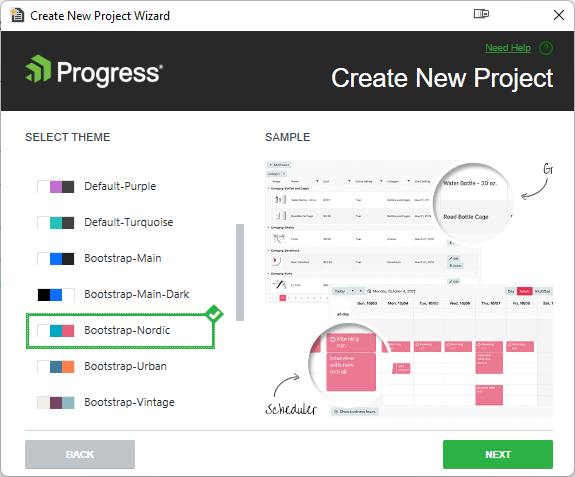The image size is (575, 477).
Task: Choose the Bootstrap-Main-Dark theme
Action: 137,294
